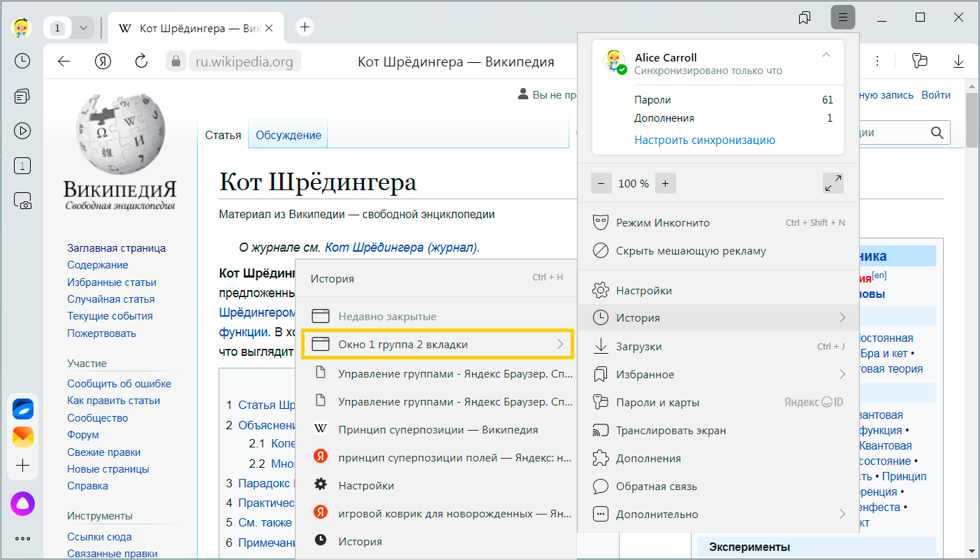Screen dimensions: 980x560
Task: Enable Режим Инкогнито mode
Action: coord(662,223)
